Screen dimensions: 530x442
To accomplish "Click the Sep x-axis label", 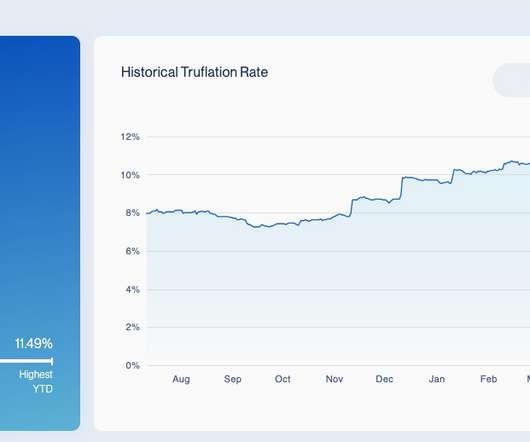I will pos(233,379).
